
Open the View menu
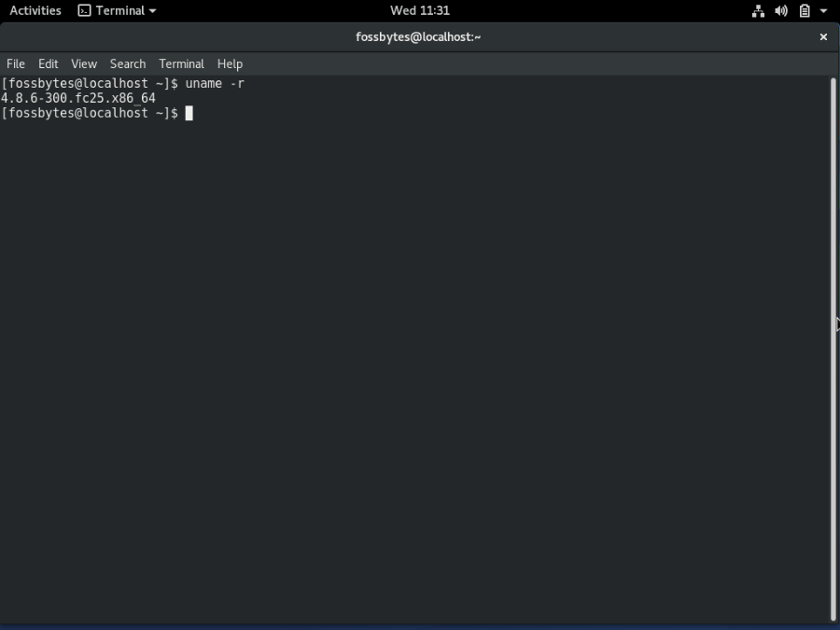[84, 63]
